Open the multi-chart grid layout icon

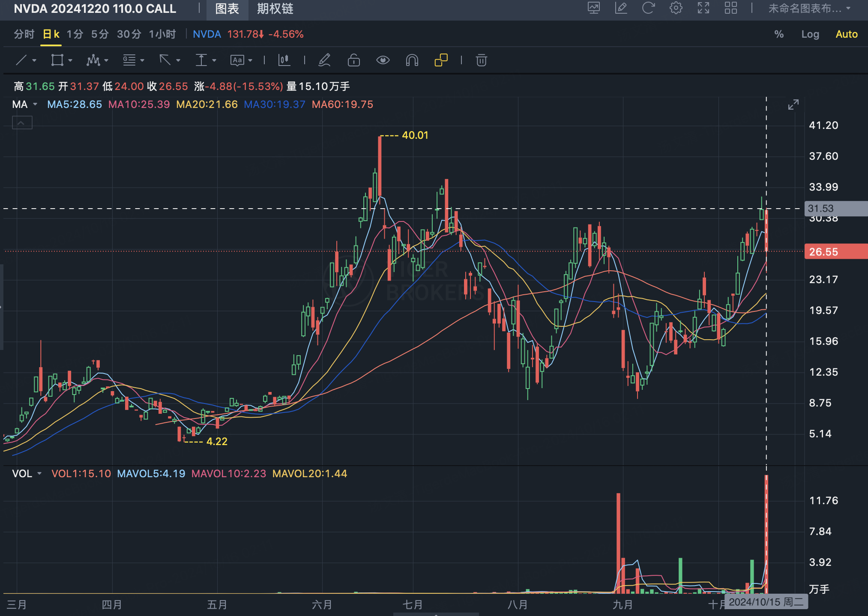coord(730,8)
